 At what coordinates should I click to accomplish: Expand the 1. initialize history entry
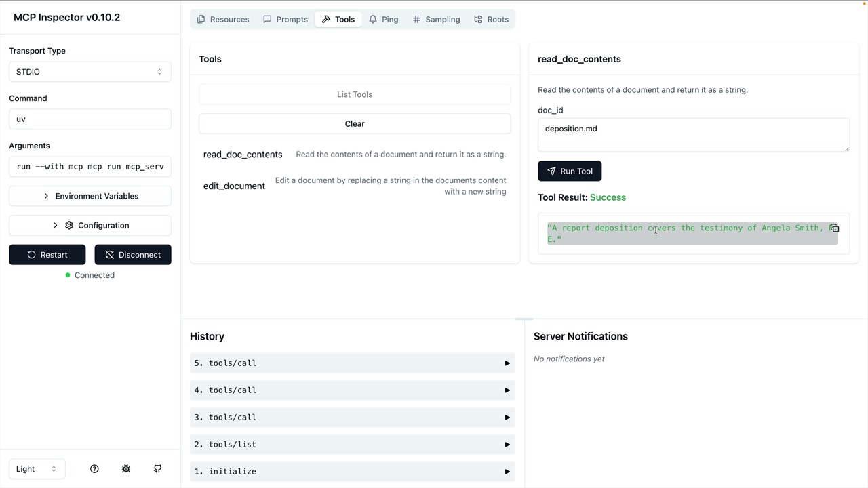click(x=352, y=472)
